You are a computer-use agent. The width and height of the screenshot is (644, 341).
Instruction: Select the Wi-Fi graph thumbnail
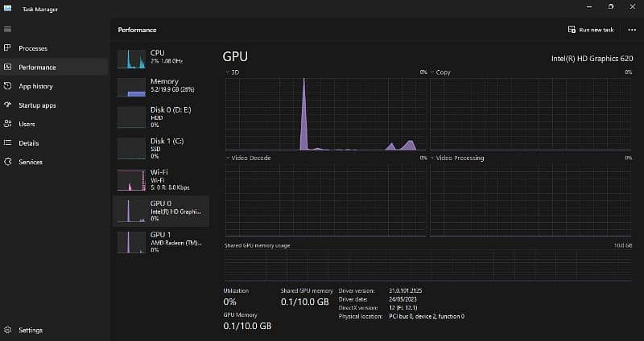tap(130, 180)
